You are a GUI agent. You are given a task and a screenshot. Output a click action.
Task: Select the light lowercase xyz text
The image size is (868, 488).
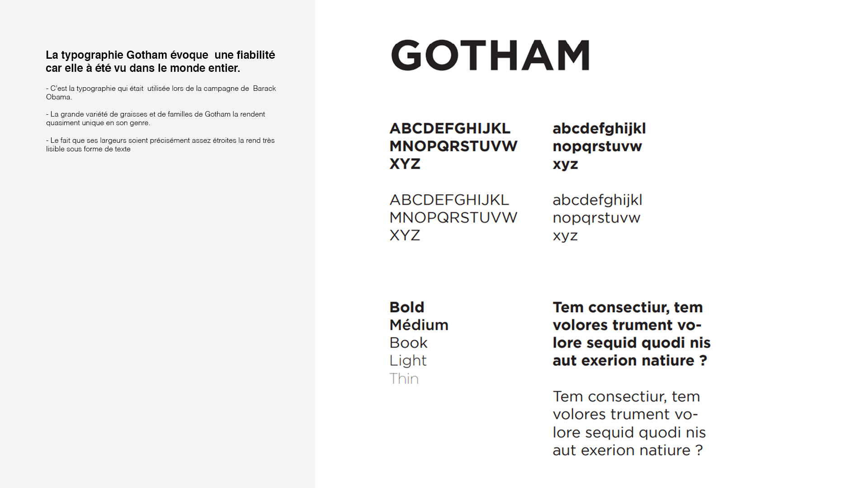[x=565, y=236]
